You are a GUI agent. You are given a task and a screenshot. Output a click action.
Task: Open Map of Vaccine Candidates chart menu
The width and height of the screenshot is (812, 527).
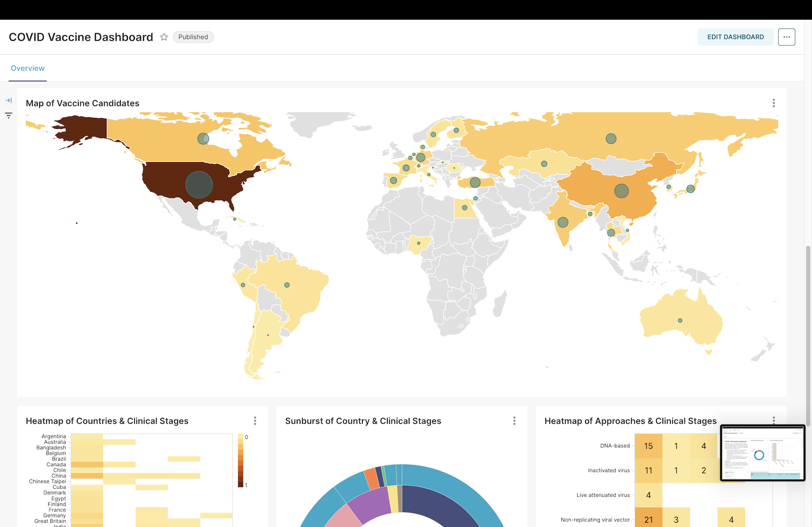[773, 103]
